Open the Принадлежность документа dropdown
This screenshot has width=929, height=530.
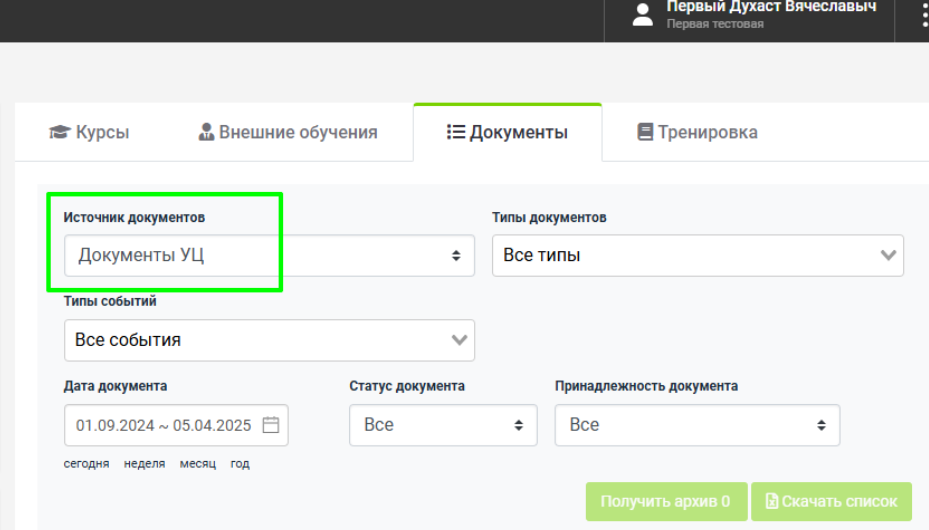(x=697, y=425)
